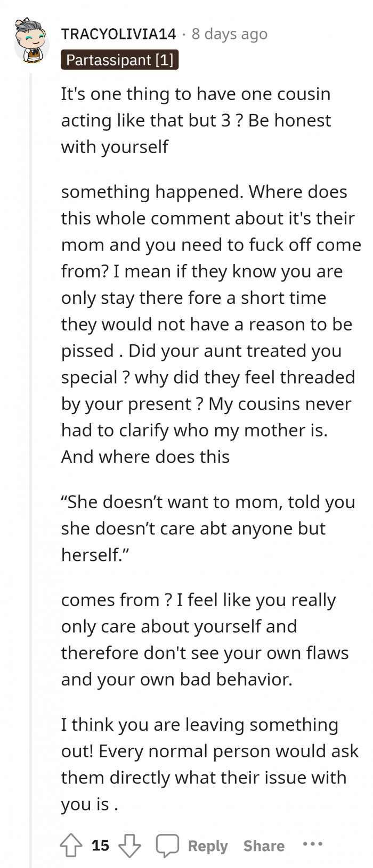Click the paragraph starting "It's one thing"
Viewport: 373px width, 868px height.
click(x=196, y=120)
